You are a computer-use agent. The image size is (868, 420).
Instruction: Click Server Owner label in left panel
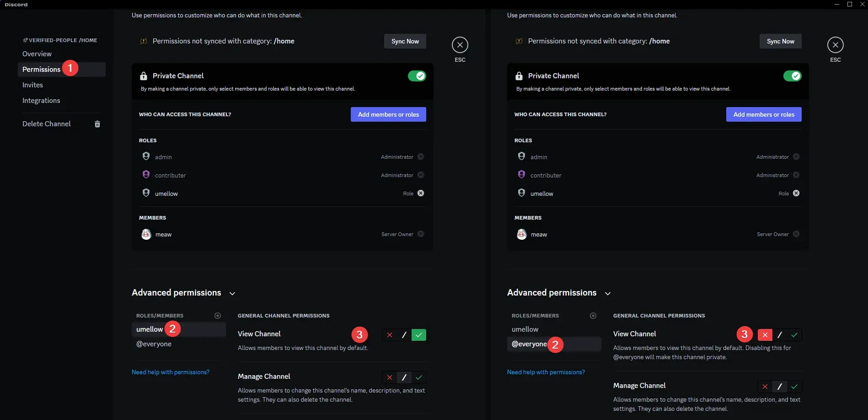click(x=397, y=234)
